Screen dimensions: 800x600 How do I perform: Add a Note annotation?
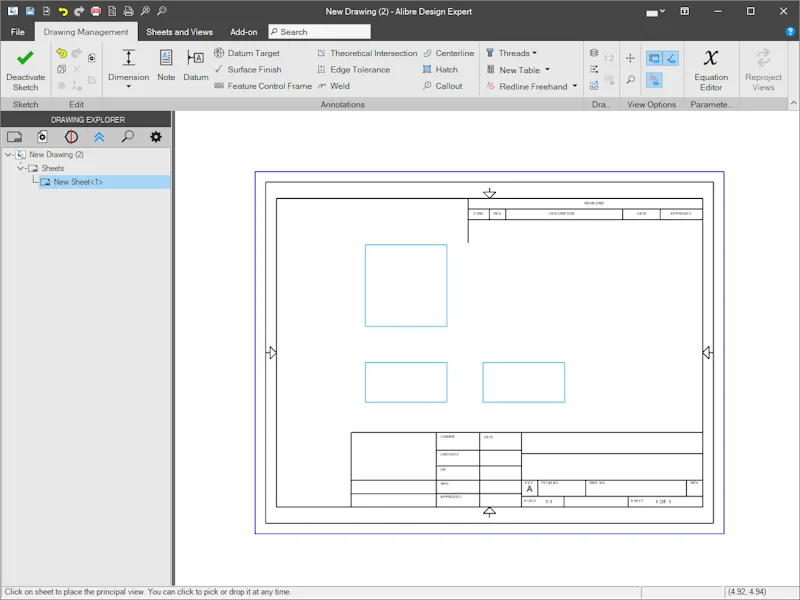tap(166, 65)
